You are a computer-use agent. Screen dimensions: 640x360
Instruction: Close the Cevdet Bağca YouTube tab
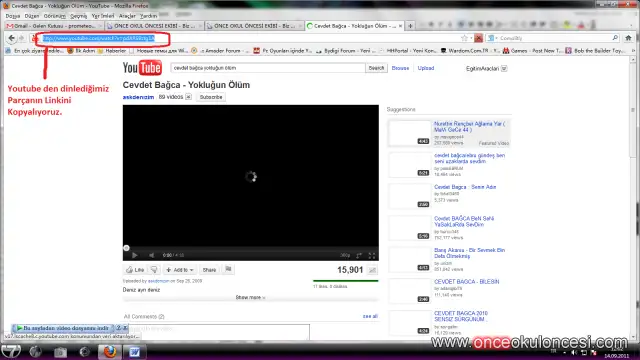tap(400, 26)
